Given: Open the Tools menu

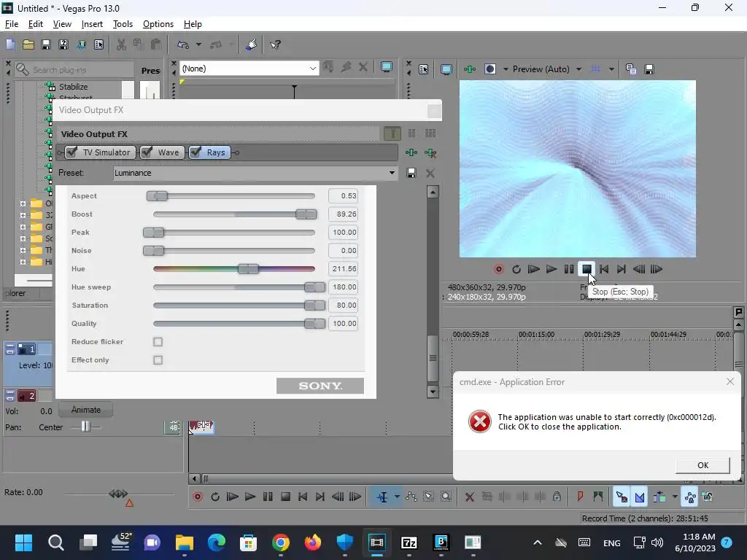Looking at the screenshot, I should [x=123, y=24].
